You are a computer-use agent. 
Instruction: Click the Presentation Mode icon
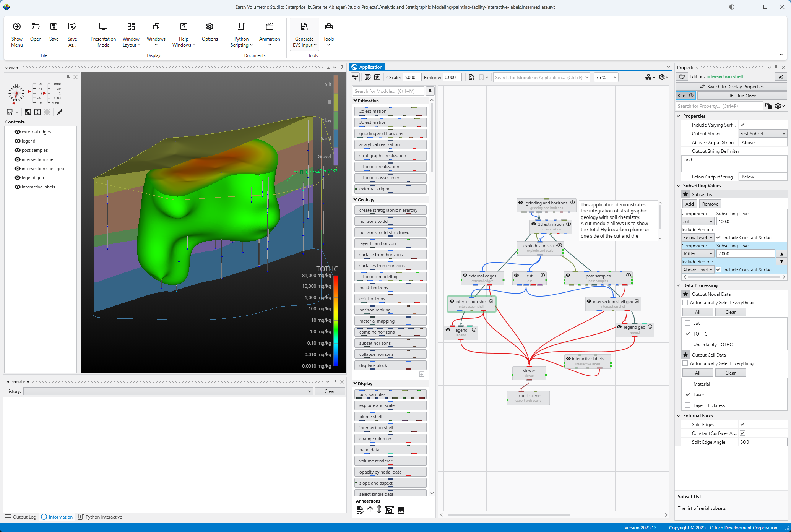[x=103, y=27]
